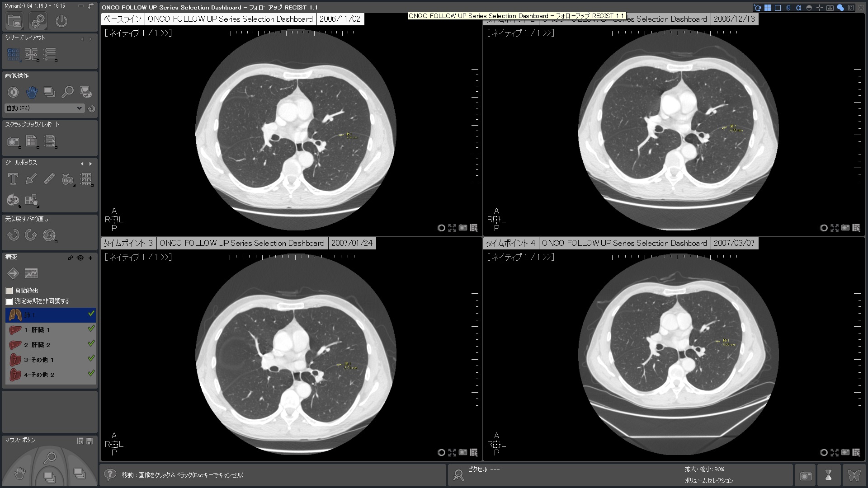Click the undo arrow icon

pyautogui.click(x=13, y=235)
